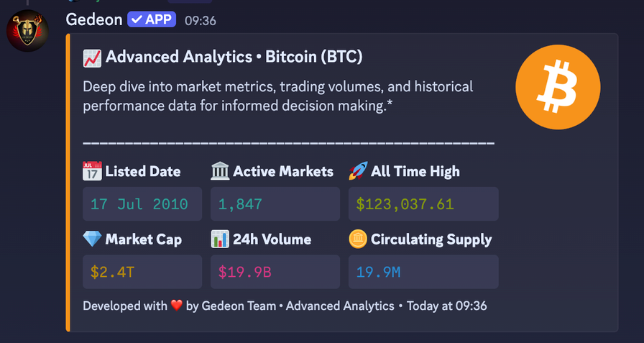Select the 17 Jul 2010 code block

click(142, 203)
